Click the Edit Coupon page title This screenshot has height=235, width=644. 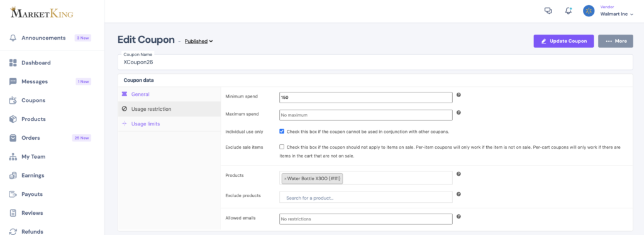(x=146, y=40)
